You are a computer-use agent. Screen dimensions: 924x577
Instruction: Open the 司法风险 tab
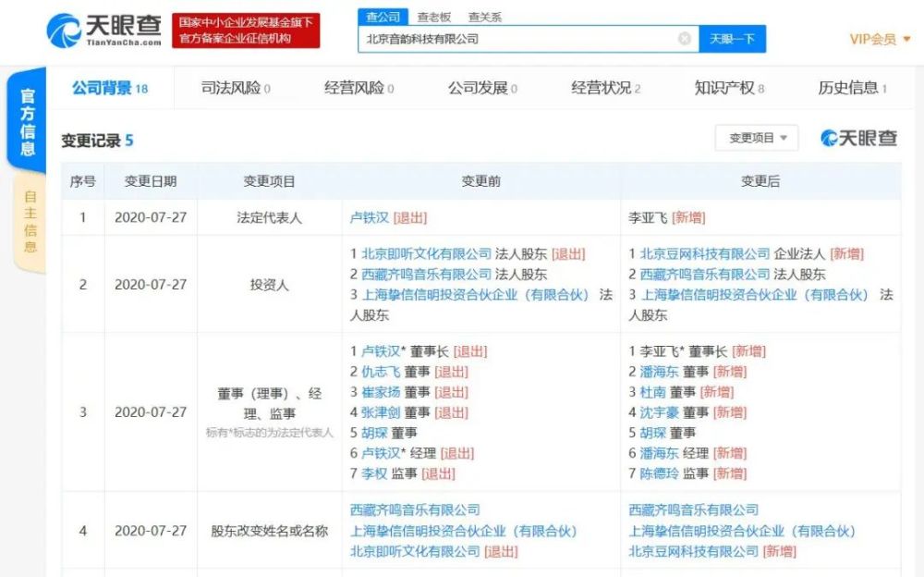pos(236,89)
